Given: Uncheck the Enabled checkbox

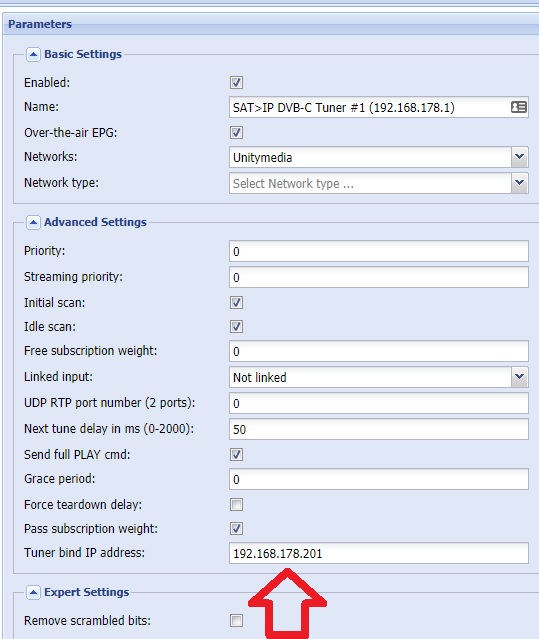Looking at the screenshot, I should 236,82.
